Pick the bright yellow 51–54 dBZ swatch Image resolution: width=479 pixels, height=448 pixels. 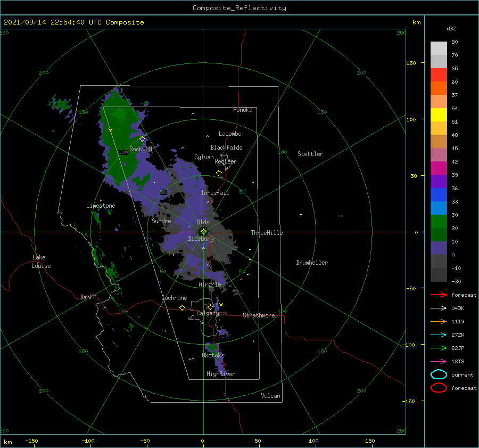[x=439, y=115]
